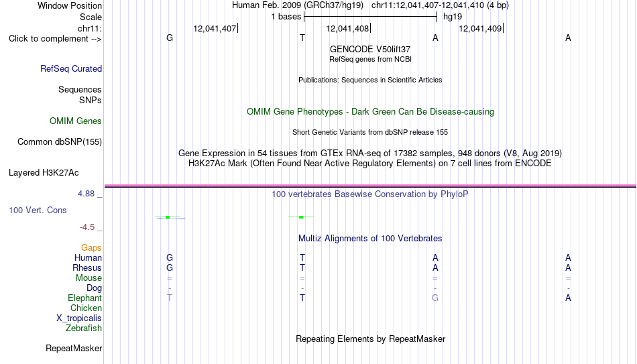Click the GTEx 'Gene Expression in 54 tissues' title

pos(370,153)
